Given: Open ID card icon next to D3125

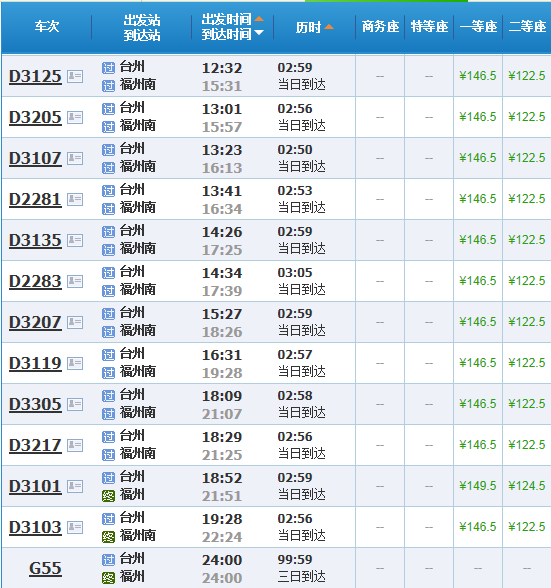Looking at the screenshot, I should click(75, 76).
